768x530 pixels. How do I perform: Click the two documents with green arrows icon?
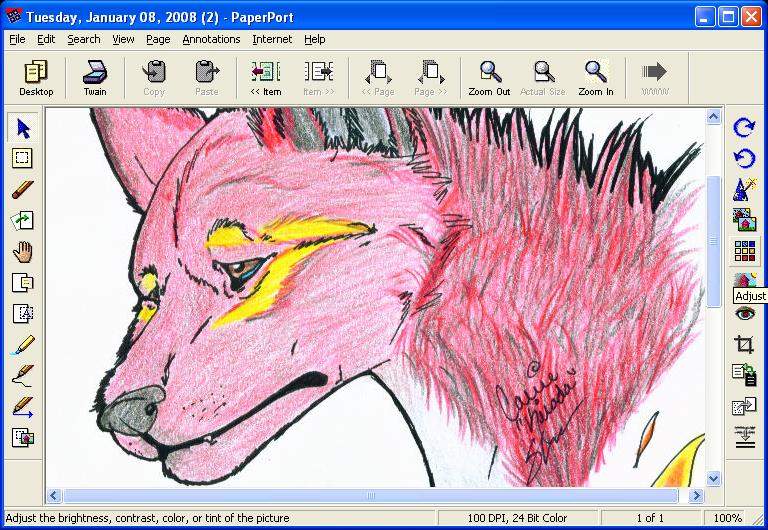pos(744,375)
